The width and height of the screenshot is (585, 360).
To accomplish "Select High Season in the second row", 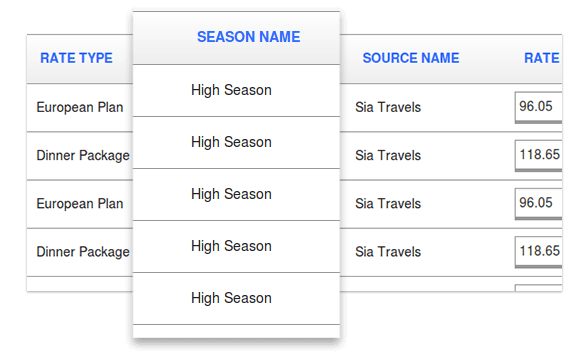I will tap(231, 142).
